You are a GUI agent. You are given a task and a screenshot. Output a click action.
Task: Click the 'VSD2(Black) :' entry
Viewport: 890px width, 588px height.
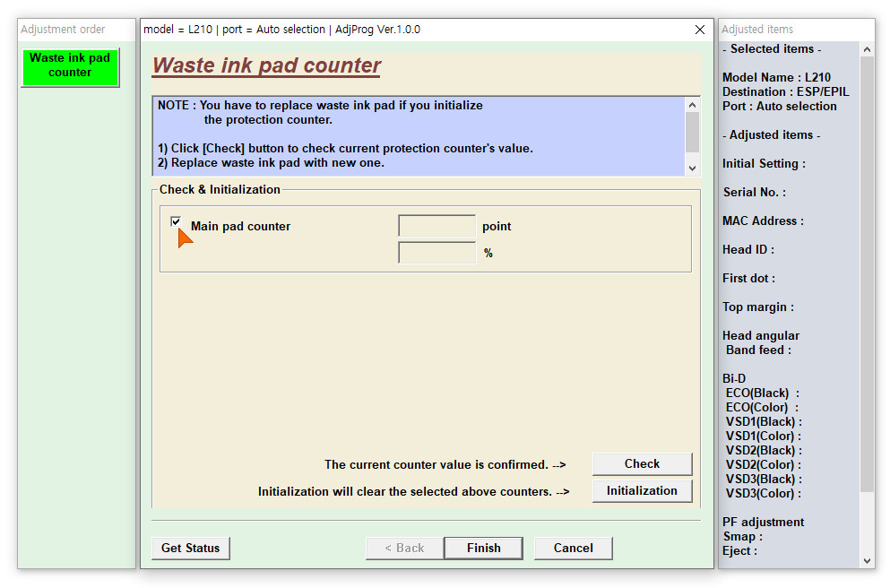pos(764,451)
